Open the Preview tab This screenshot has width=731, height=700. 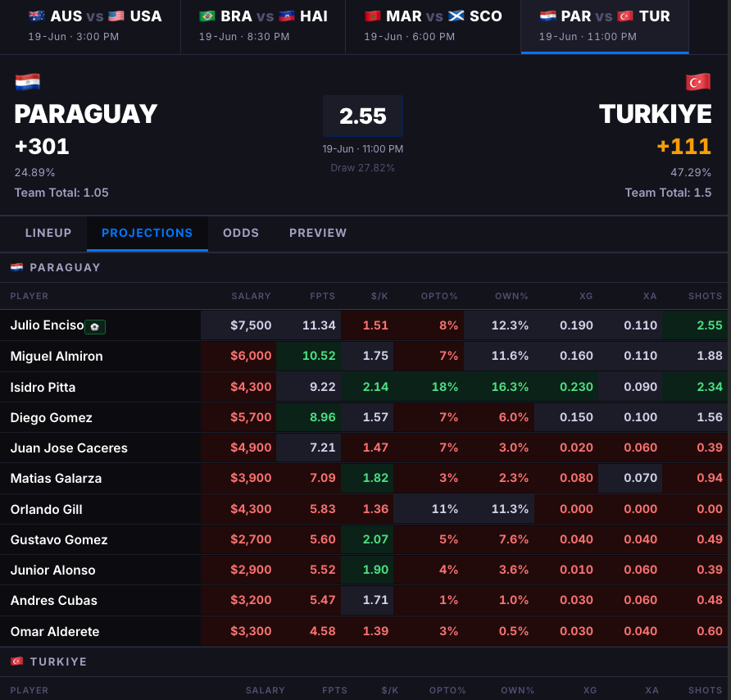click(318, 233)
